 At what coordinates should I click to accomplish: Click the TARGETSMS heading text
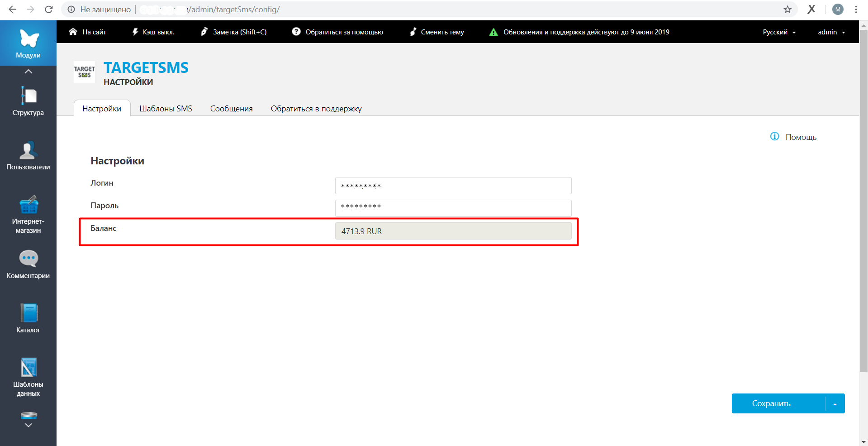146,67
